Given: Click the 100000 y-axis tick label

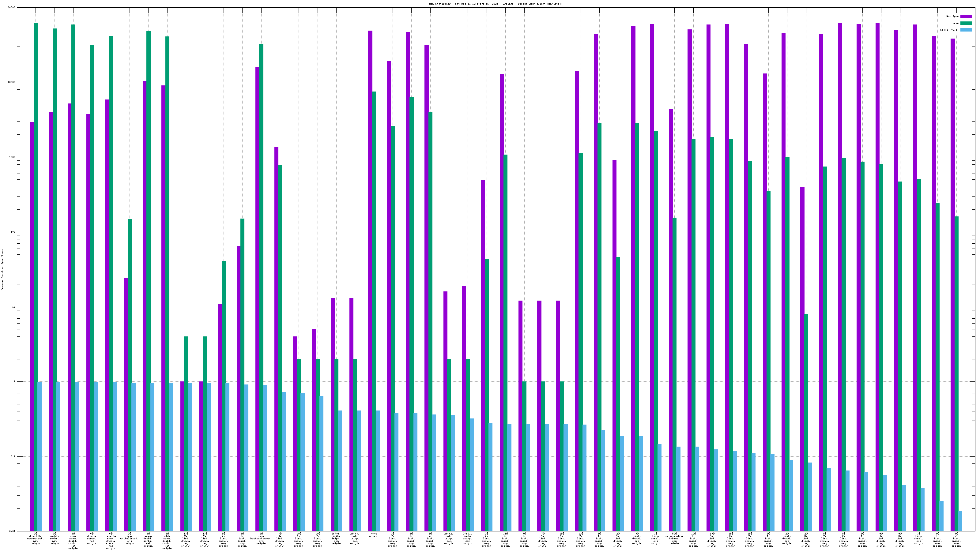Looking at the screenshot, I should point(11,8).
